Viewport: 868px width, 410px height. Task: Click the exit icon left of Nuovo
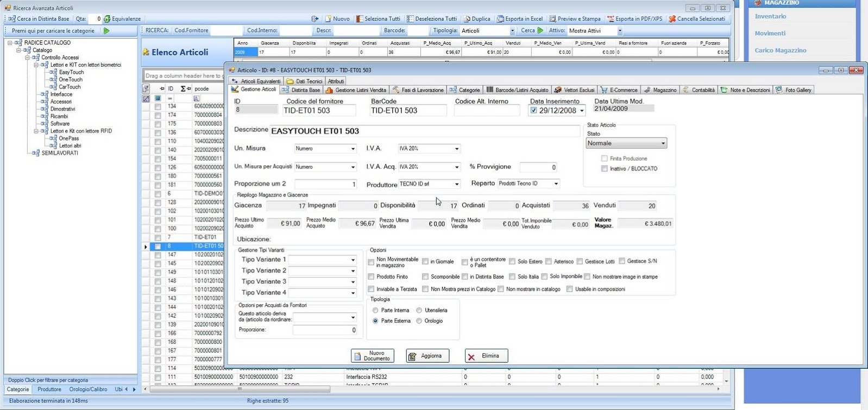315,18
